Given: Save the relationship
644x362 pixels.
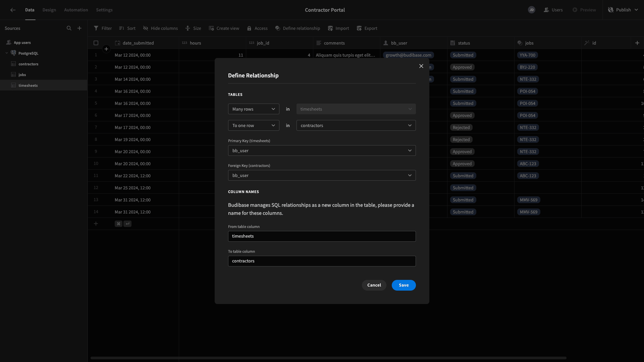Looking at the screenshot, I should pos(404,285).
